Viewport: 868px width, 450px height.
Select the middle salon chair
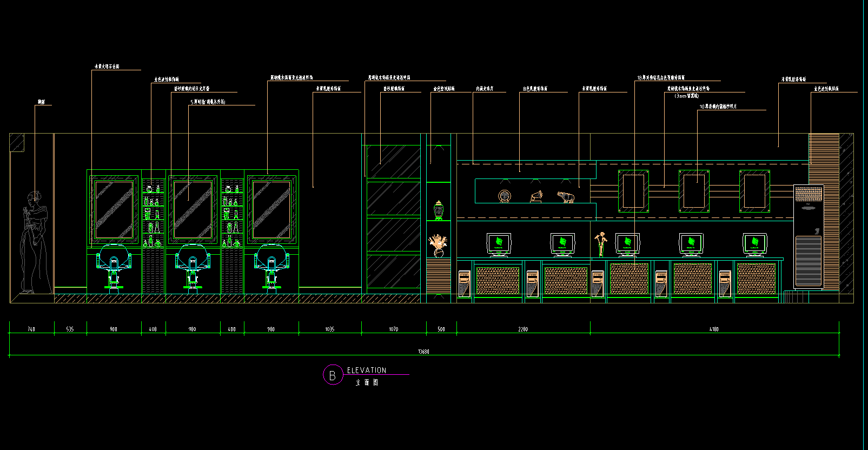pos(193,266)
